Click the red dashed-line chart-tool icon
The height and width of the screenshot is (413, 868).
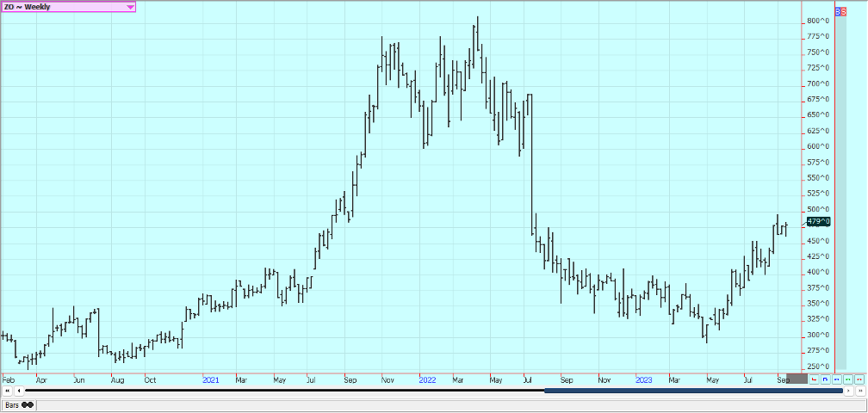[x=859, y=379]
